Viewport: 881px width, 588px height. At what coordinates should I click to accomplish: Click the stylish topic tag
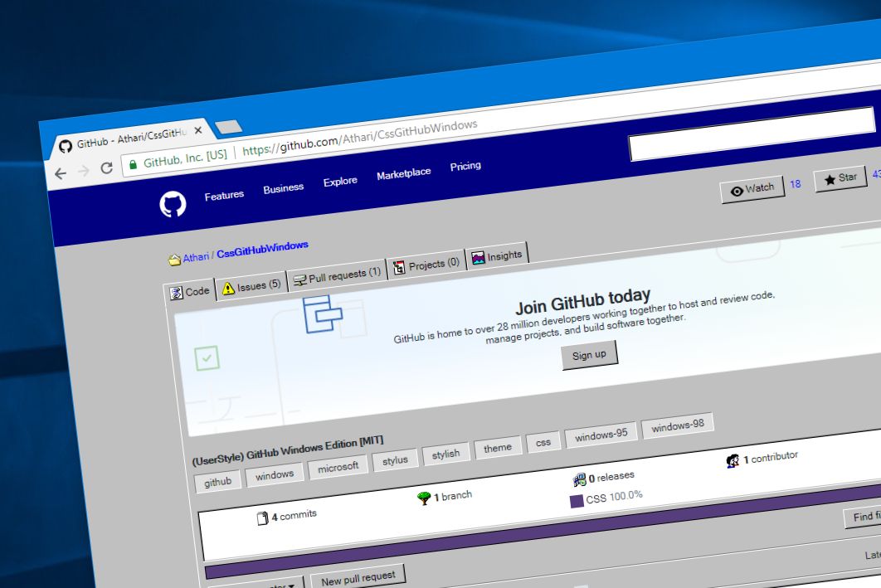point(445,454)
